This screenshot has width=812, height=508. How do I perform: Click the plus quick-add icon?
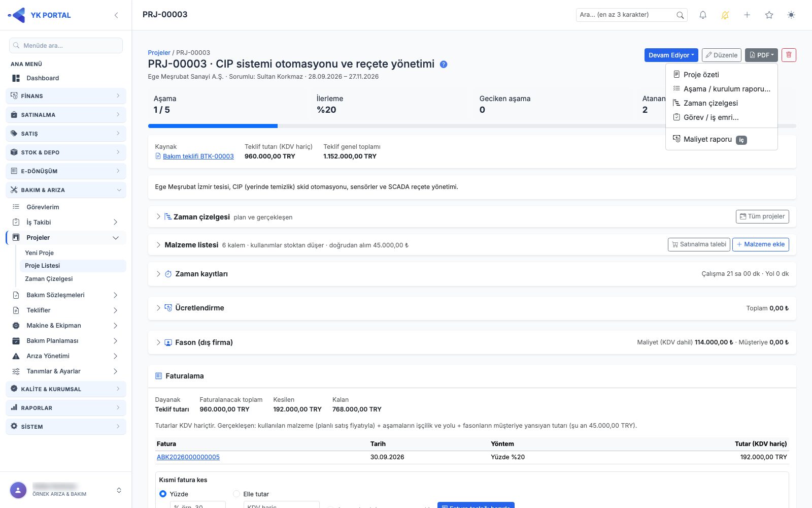[x=747, y=15]
